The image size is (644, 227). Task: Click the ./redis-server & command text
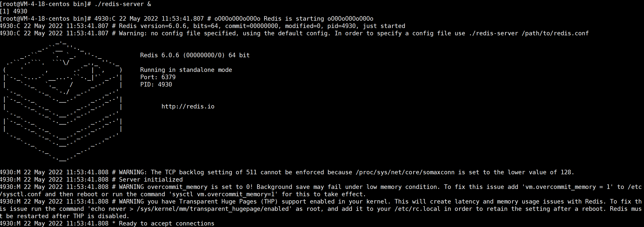123,4
